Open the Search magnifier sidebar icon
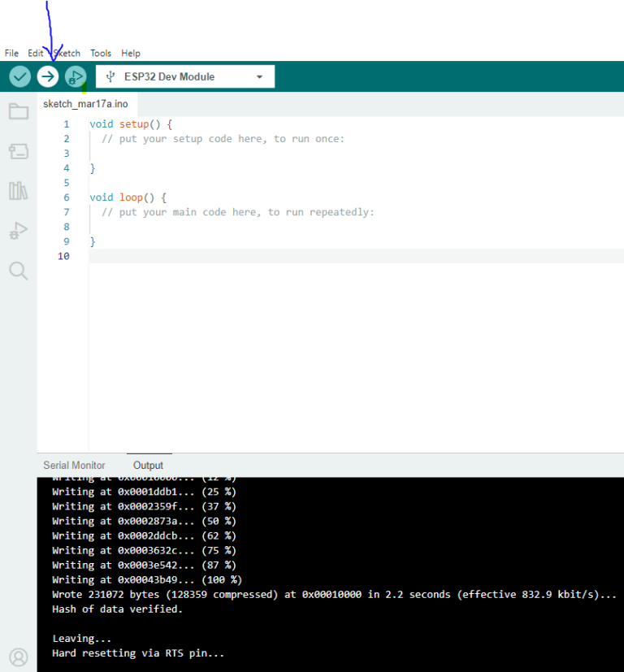 [18, 271]
